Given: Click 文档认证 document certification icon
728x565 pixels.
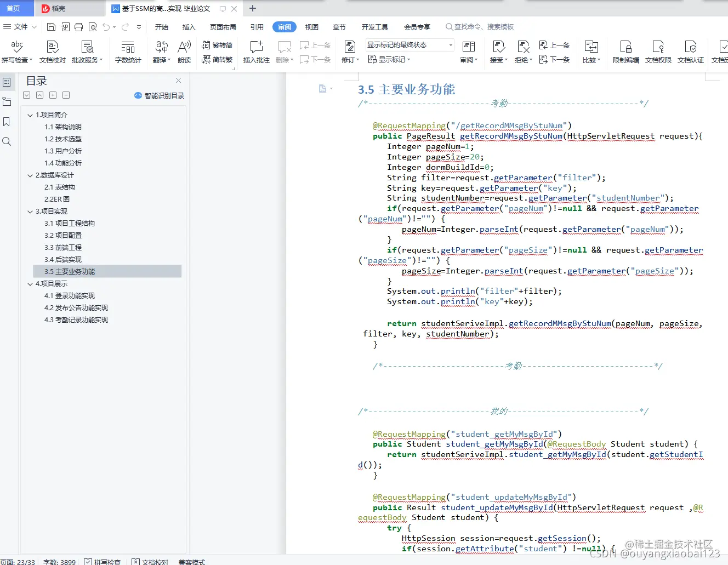Looking at the screenshot, I should pos(690,52).
